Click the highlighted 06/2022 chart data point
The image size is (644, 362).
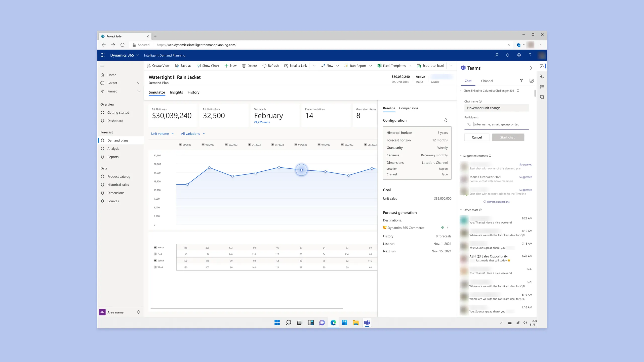(x=301, y=170)
